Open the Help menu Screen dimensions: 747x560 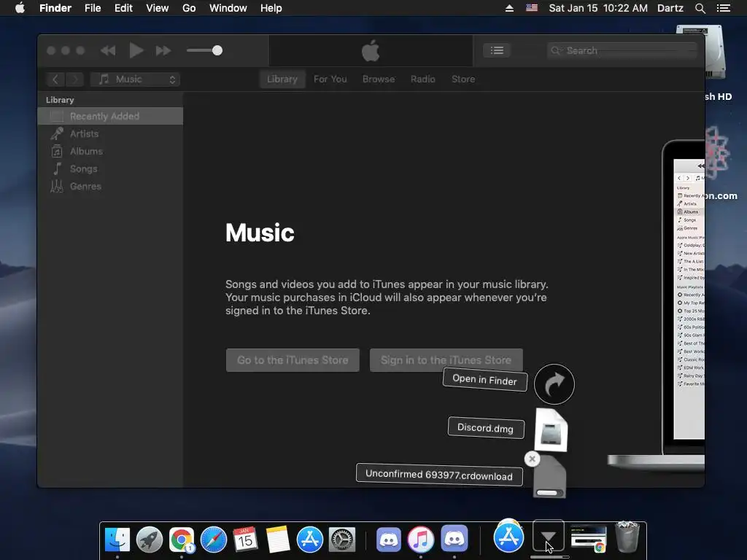click(271, 8)
